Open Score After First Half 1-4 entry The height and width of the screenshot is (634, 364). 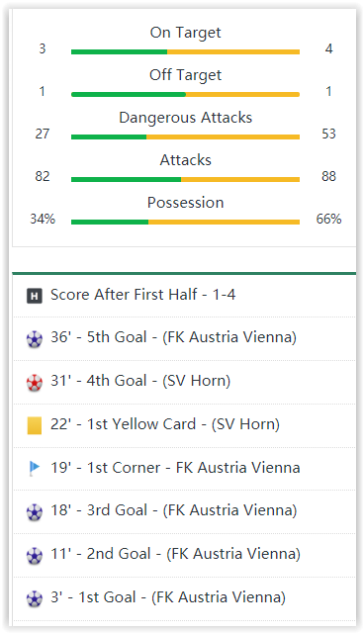[142, 295]
